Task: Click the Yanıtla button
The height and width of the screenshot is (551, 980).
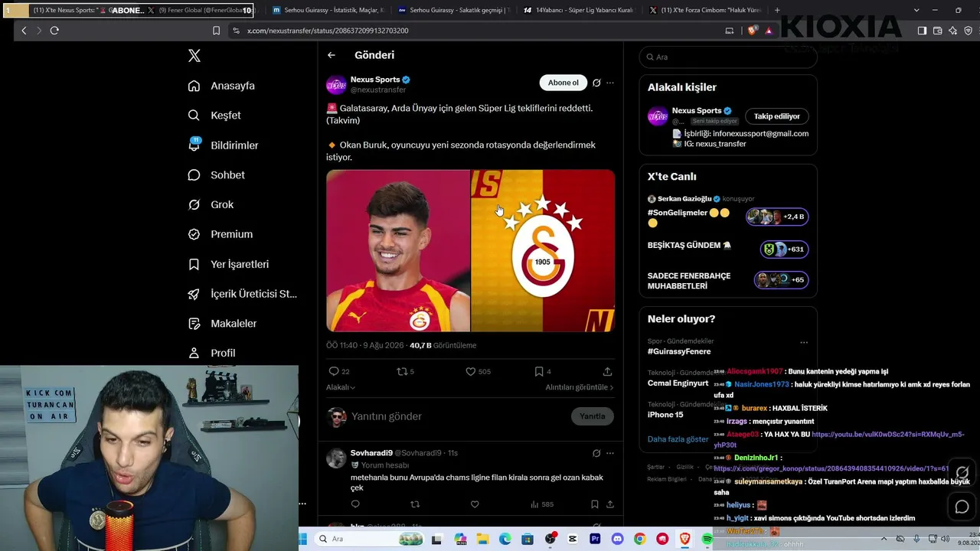Action: (x=592, y=416)
